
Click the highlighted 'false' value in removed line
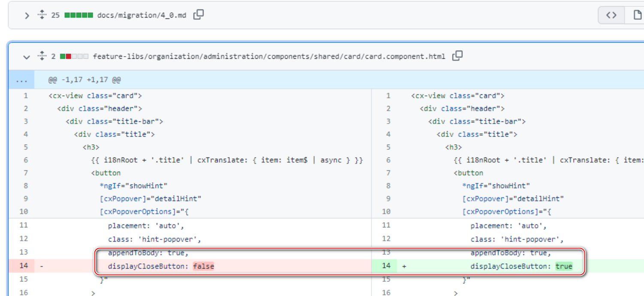204,266
